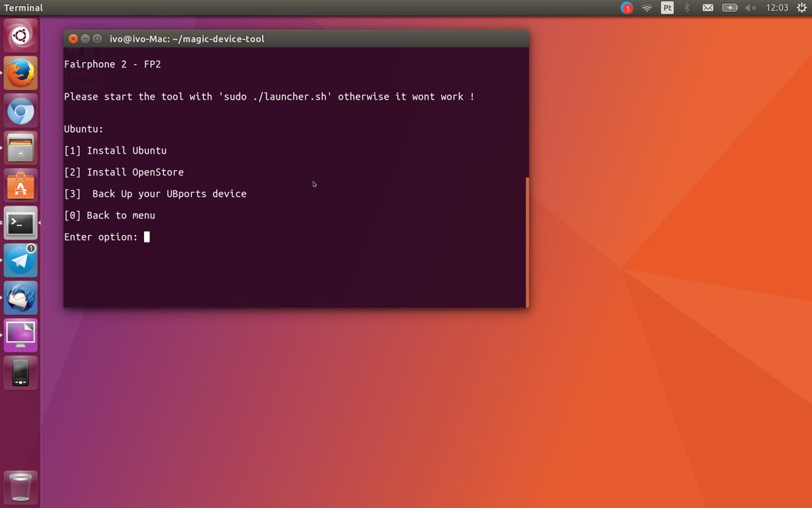Click the '[2] Install OpenStore' line
Image resolution: width=812 pixels, height=508 pixels.
click(124, 172)
